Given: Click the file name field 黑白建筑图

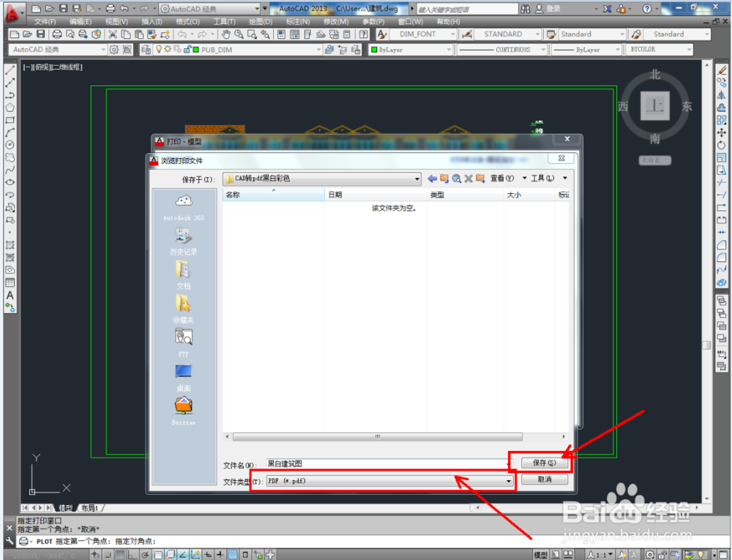Looking at the screenshot, I should 389,464.
